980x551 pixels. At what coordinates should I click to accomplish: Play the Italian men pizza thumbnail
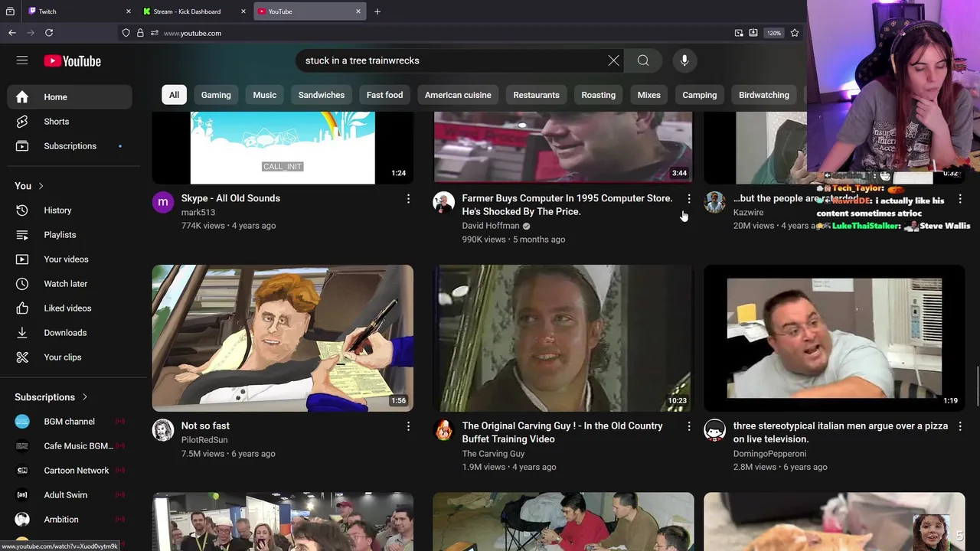click(x=835, y=338)
